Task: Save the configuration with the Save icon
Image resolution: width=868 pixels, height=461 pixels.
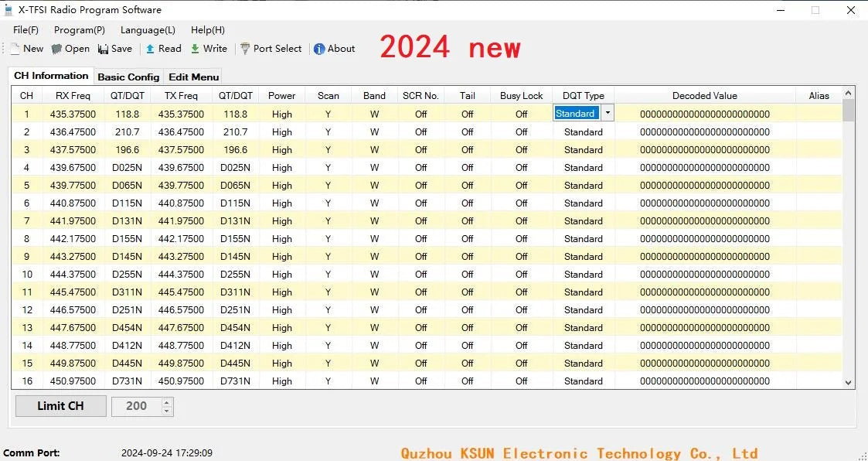Action: click(x=104, y=49)
